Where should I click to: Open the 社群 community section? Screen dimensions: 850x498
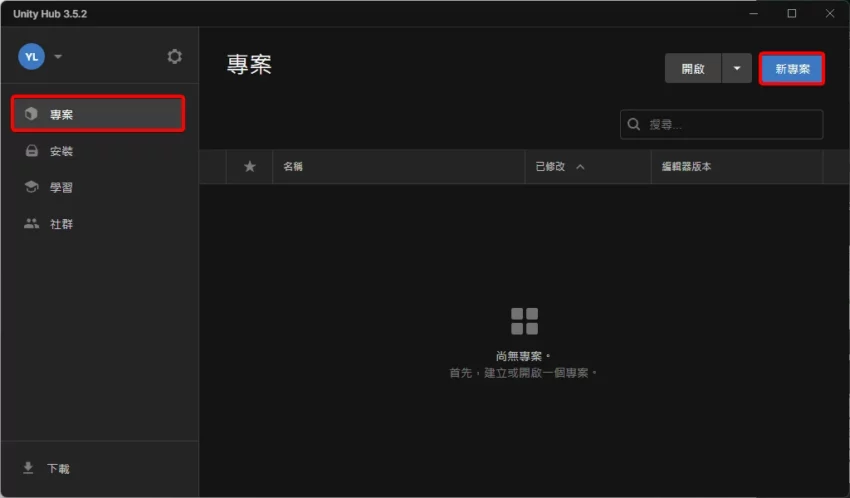pos(62,224)
